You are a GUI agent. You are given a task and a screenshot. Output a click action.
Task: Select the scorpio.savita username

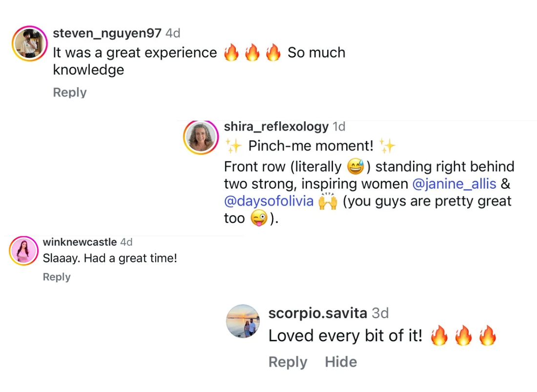tap(317, 313)
